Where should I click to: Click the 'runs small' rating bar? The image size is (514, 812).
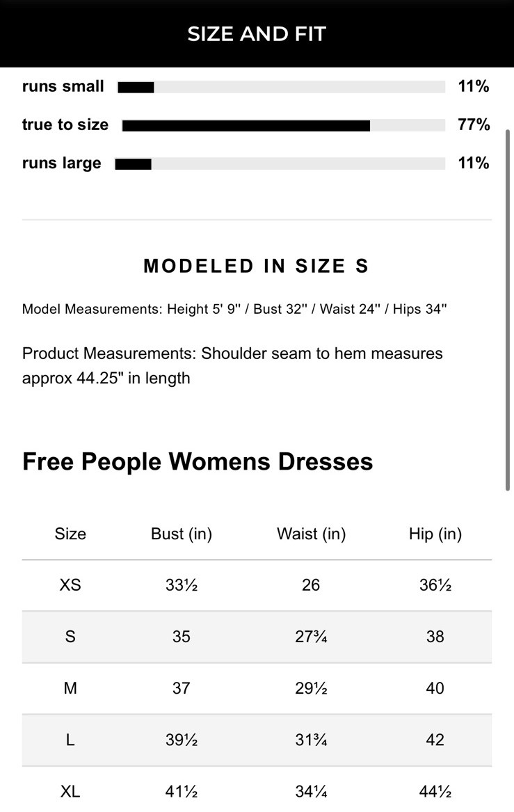click(281, 87)
